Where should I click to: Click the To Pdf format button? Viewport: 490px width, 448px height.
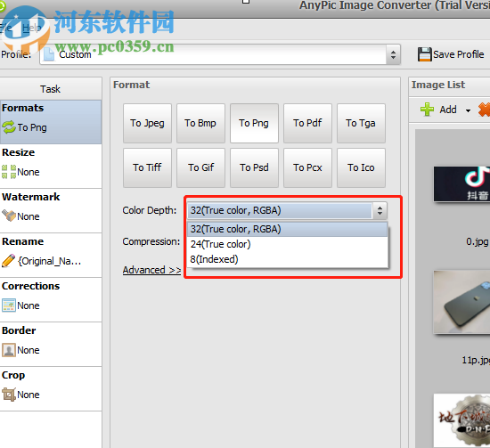pyautogui.click(x=307, y=123)
